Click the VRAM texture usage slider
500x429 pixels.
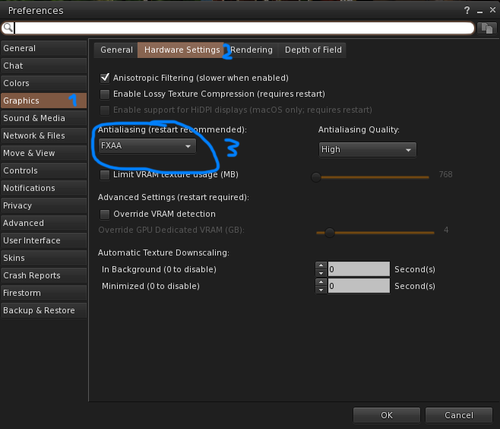click(x=371, y=177)
